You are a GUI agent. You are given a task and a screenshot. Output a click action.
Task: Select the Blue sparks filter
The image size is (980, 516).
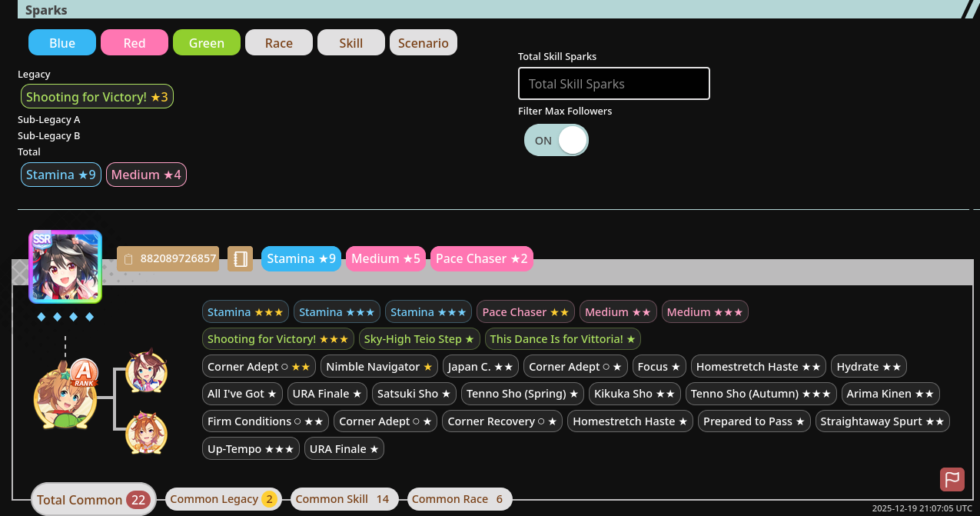[62, 42]
